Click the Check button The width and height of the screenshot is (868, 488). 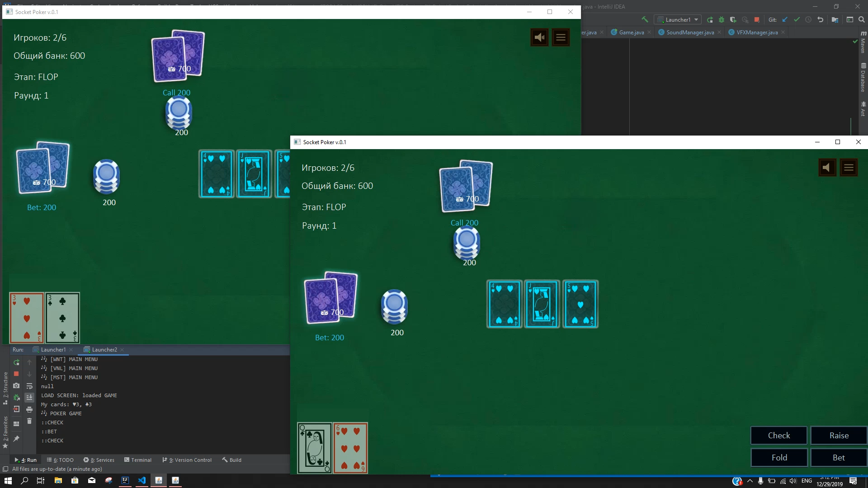pos(778,436)
